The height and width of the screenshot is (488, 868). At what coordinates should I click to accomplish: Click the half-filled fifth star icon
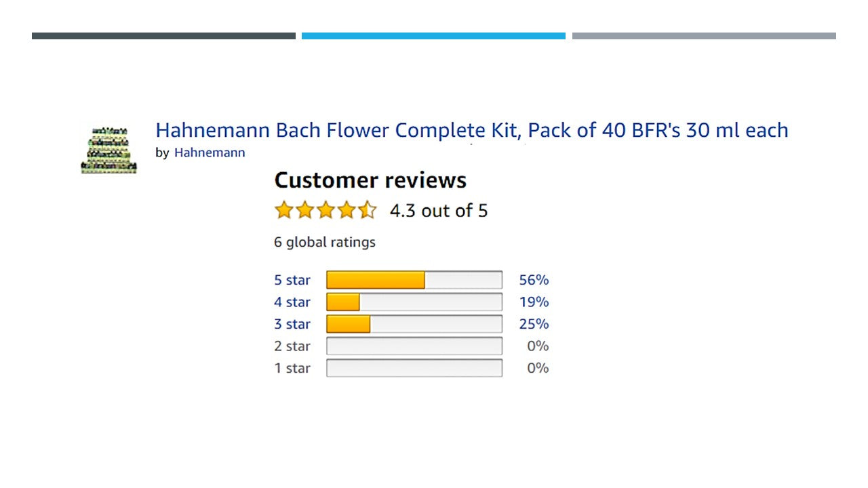coord(367,210)
